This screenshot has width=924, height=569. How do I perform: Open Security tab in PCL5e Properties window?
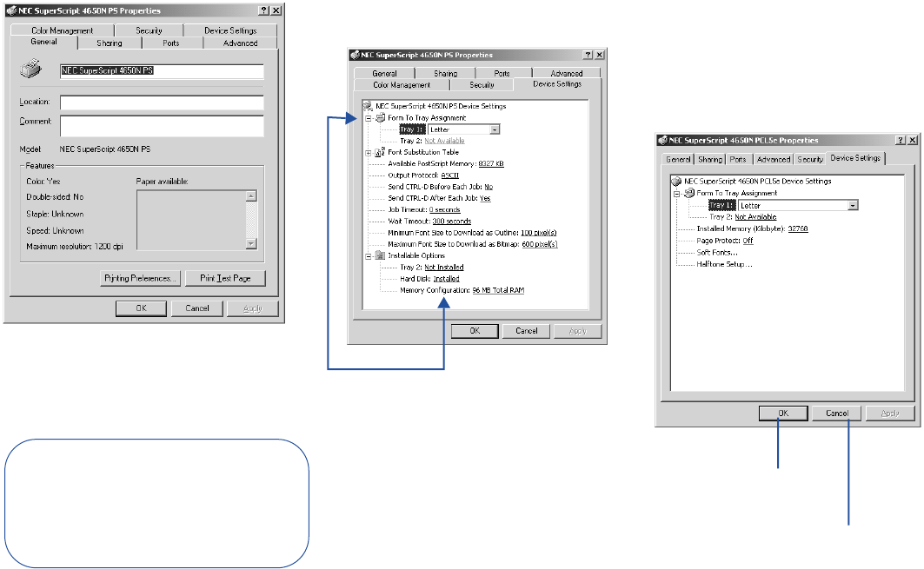pyautogui.click(x=810, y=160)
